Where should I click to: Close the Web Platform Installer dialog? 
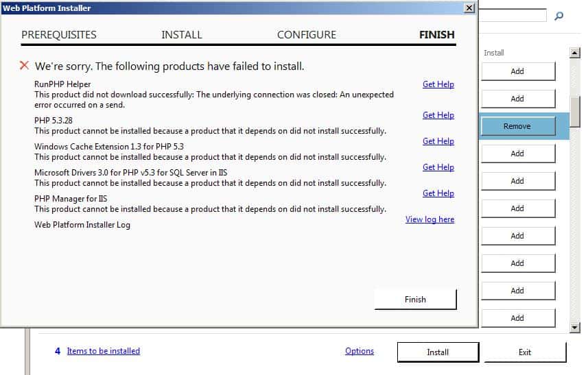(469, 8)
